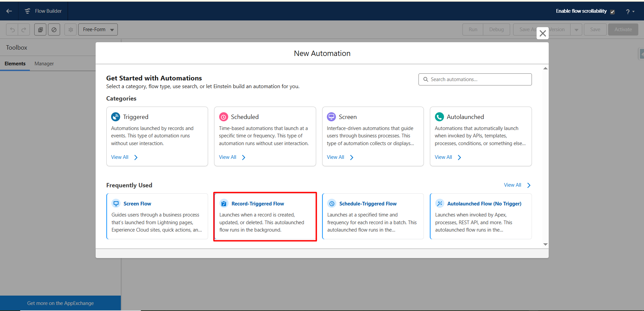Open flow settings gear icon
The image size is (644, 311).
point(70,29)
